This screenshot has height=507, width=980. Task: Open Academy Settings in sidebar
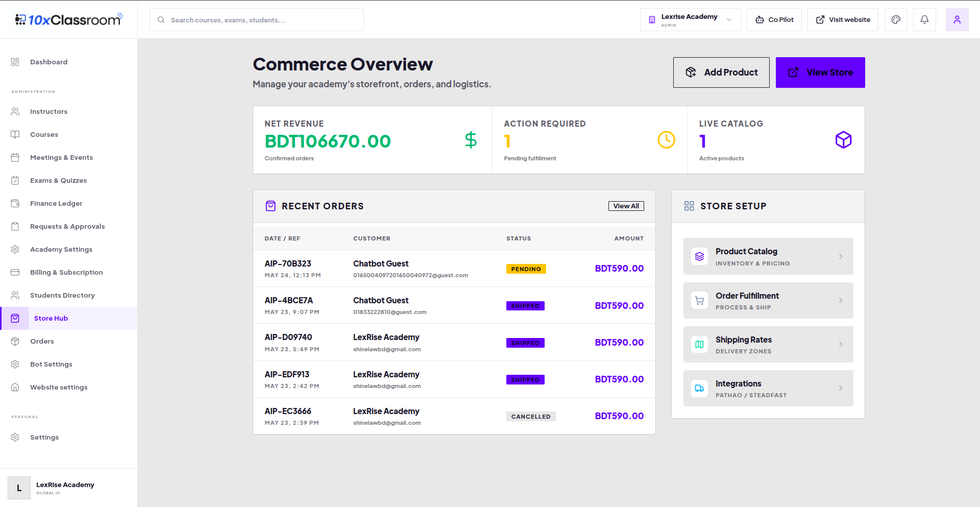click(68, 249)
